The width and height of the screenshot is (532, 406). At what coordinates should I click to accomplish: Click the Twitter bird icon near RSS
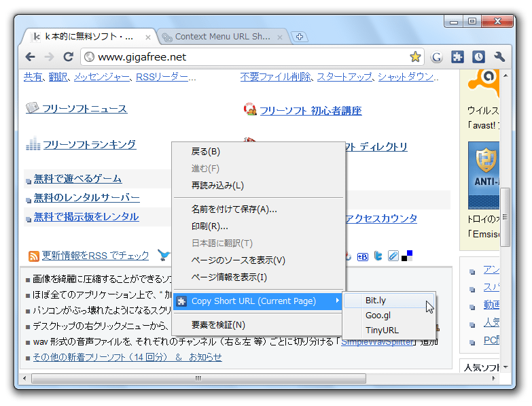pos(164,255)
